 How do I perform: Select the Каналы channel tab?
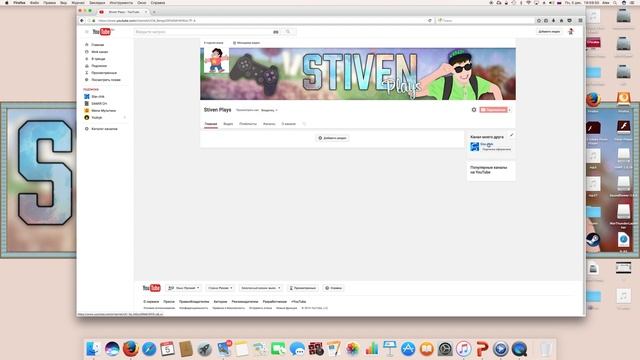pos(269,124)
